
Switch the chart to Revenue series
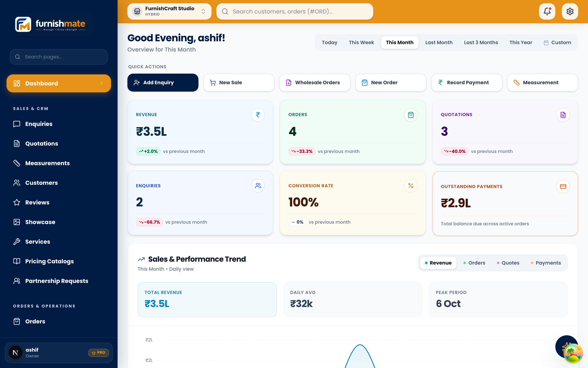coord(438,263)
